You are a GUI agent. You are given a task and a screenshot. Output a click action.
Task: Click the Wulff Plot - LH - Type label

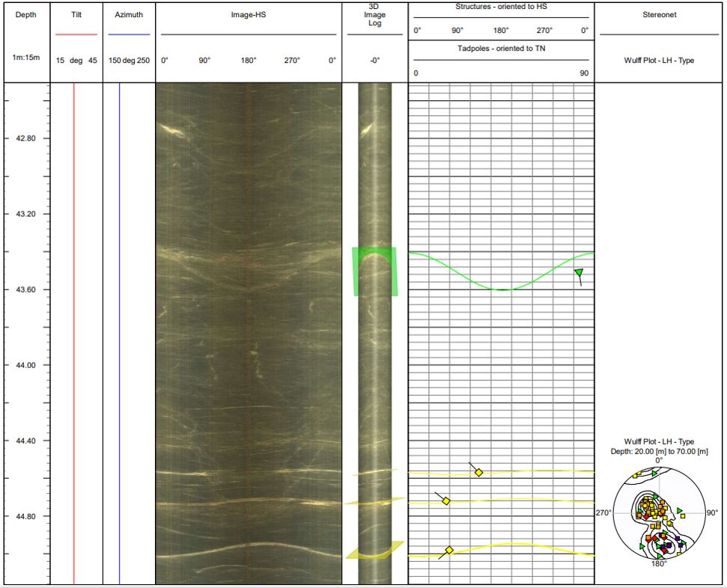click(x=659, y=60)
